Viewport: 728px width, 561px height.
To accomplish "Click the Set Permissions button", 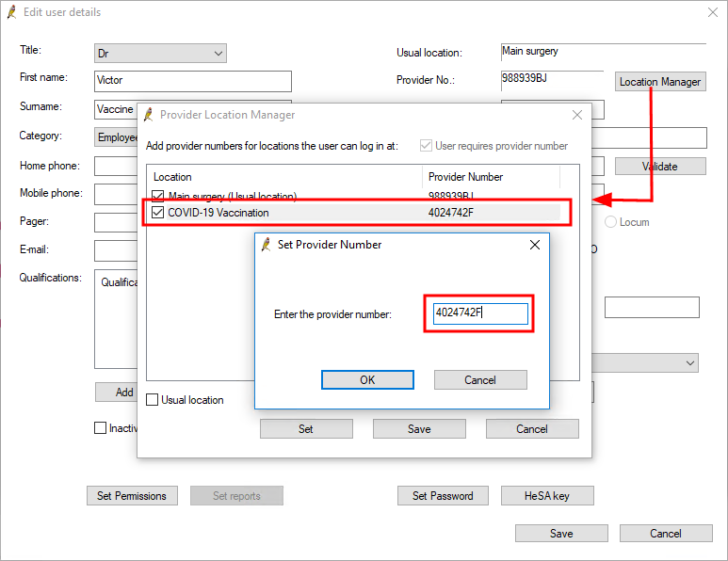I will [132, 495].
